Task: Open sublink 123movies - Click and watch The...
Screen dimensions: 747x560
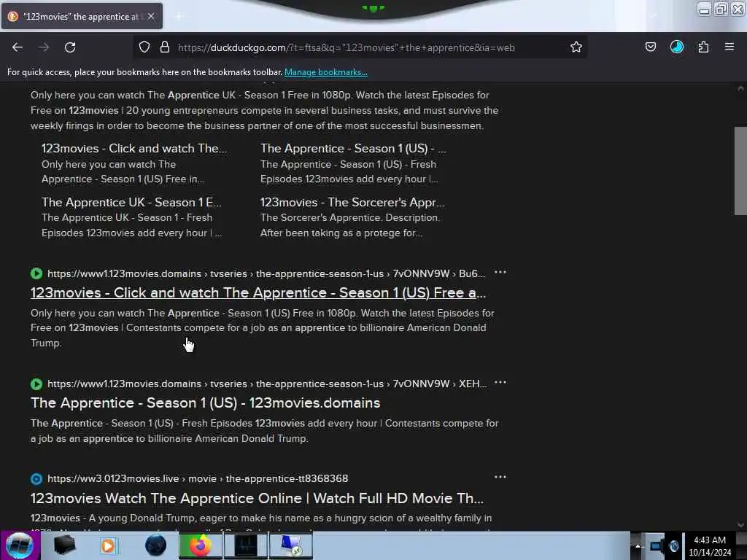Action: pyautogui.click(x=134, y=149)
